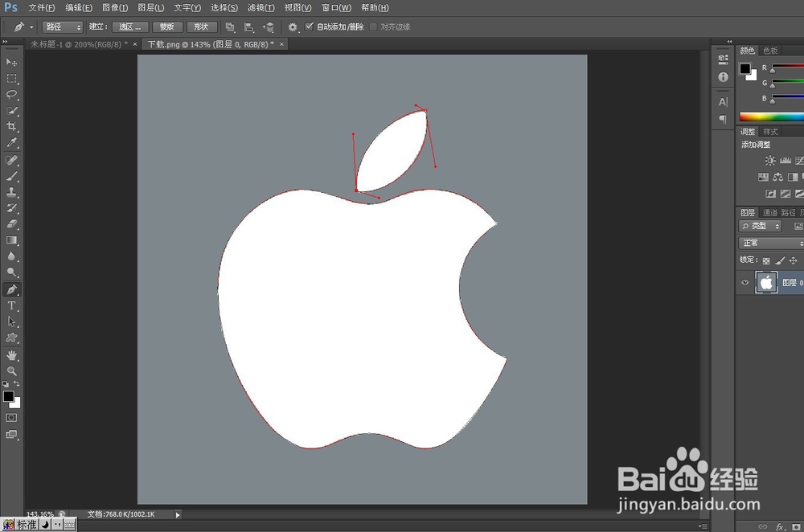Toggle lock position
The height and width of the screenshot is (532, 804).
794,260
